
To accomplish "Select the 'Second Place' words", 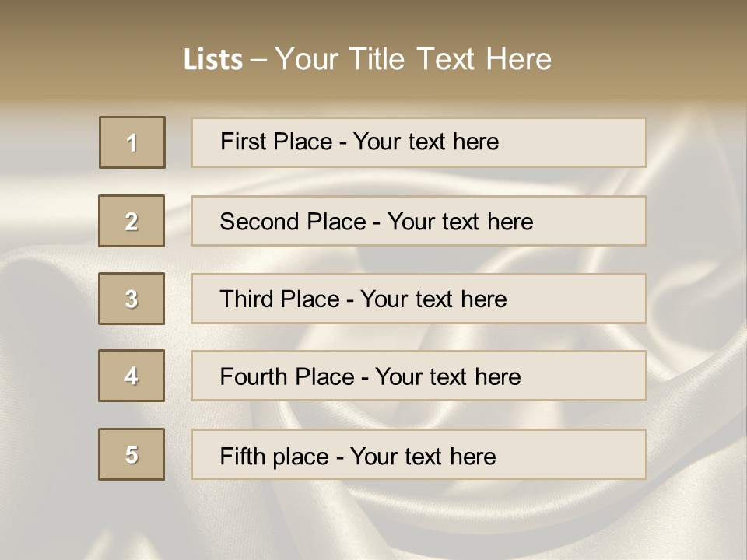I will point(292,222).
